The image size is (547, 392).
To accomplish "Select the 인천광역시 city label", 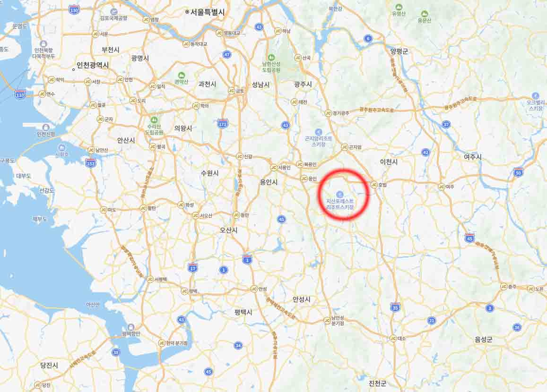I will [93, 65].
